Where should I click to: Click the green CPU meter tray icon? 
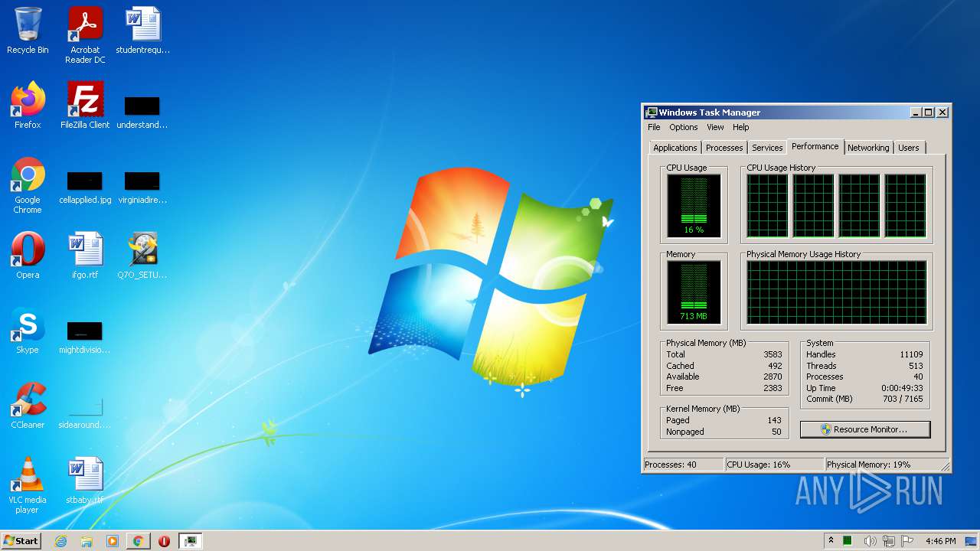[x=848, y=541]
